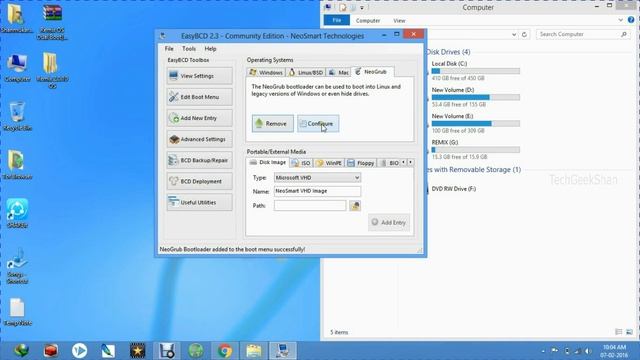Image resolution: width=640 pixels, height=360 pixels.
Task: Open Edit Boot Menu section
Action: 200,97
